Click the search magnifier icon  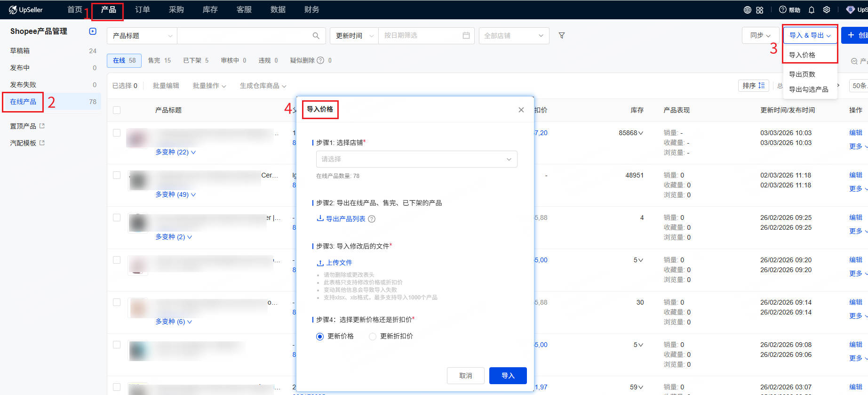click(316, 36)
